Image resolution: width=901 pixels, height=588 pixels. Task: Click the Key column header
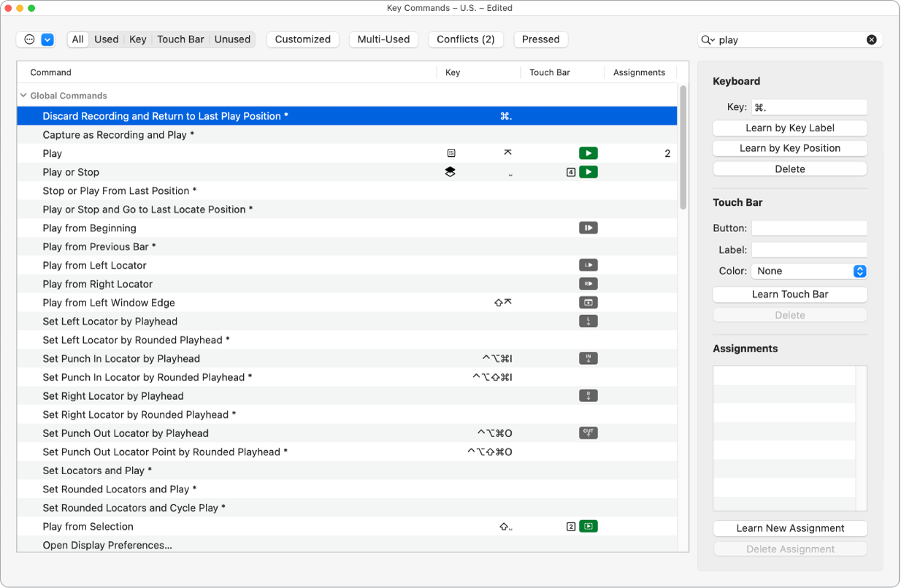tap(478, 72)
